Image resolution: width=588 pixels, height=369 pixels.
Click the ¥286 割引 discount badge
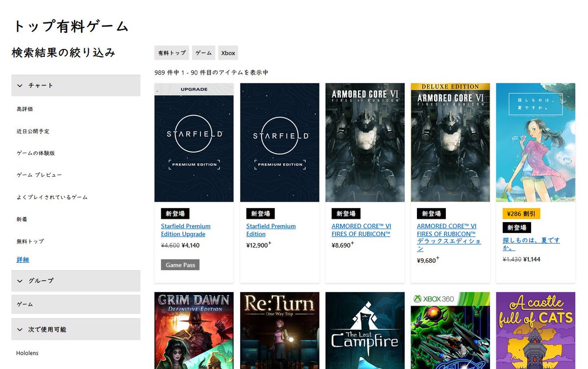click(x=521, y=214)
